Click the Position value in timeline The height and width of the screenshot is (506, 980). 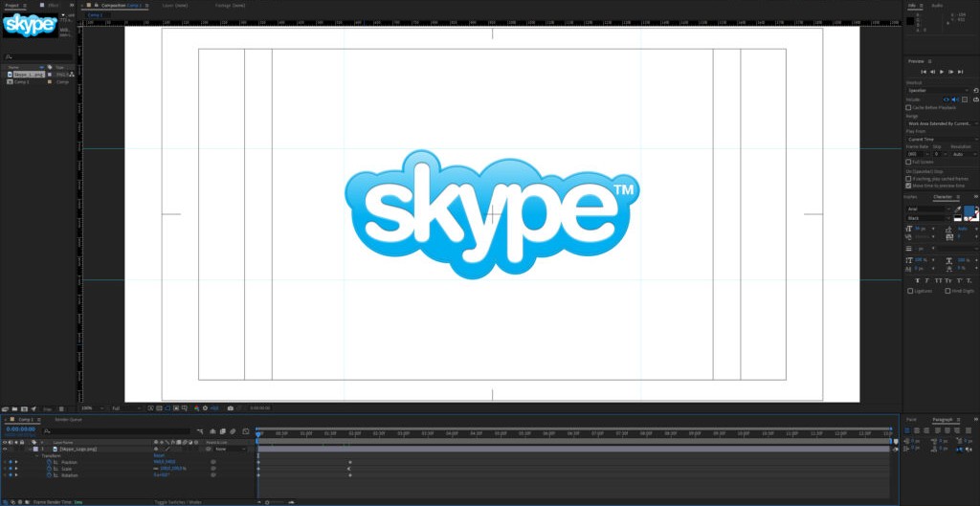coord(165,462)
